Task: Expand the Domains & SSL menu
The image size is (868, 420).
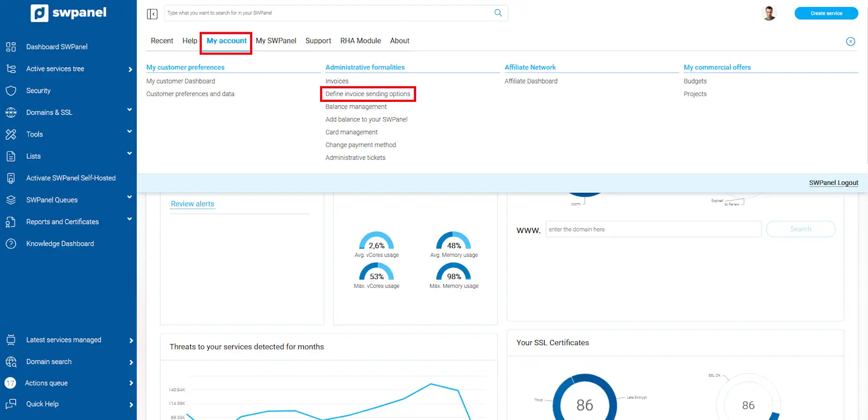Action: click(129, 110)
